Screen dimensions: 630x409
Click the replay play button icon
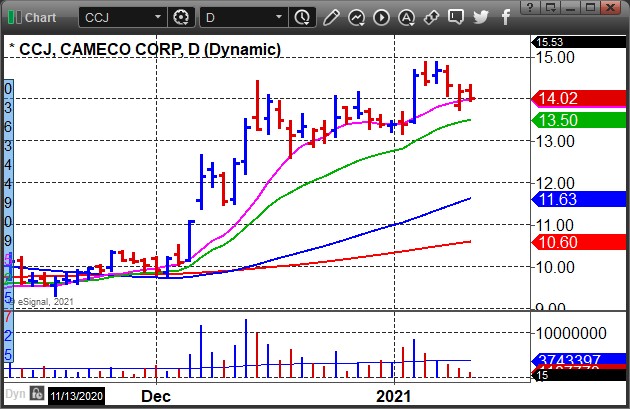tap(381, 18)
